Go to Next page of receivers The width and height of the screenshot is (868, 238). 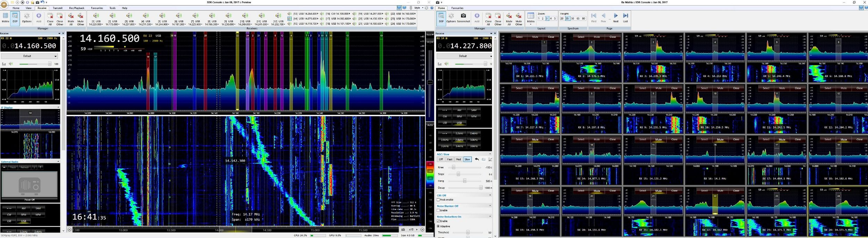coord(616,17)
